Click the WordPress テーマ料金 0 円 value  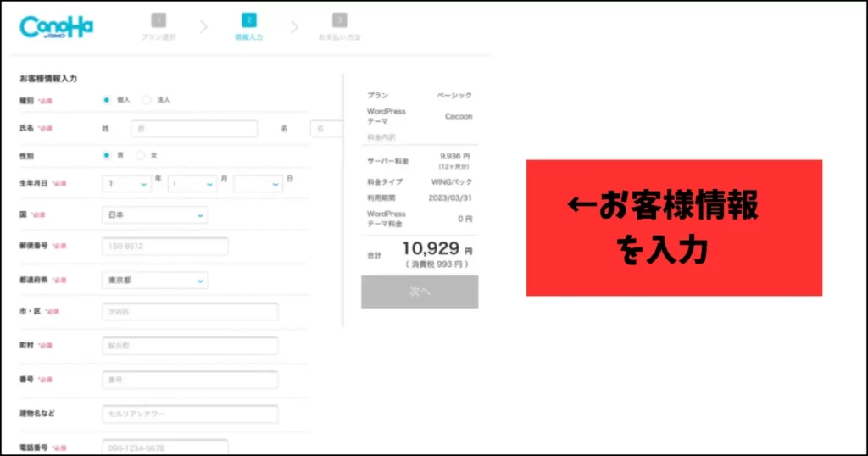coord(465,219)
